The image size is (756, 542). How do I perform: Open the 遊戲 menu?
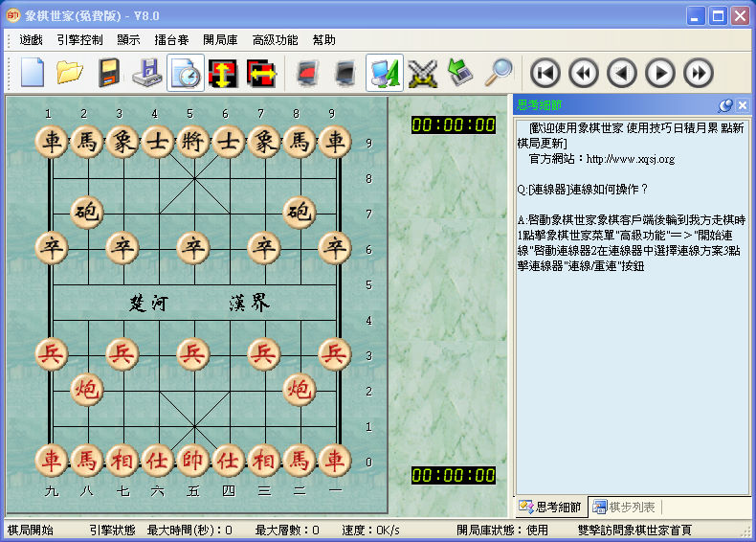pyautogui.click(x=31, y=40)
